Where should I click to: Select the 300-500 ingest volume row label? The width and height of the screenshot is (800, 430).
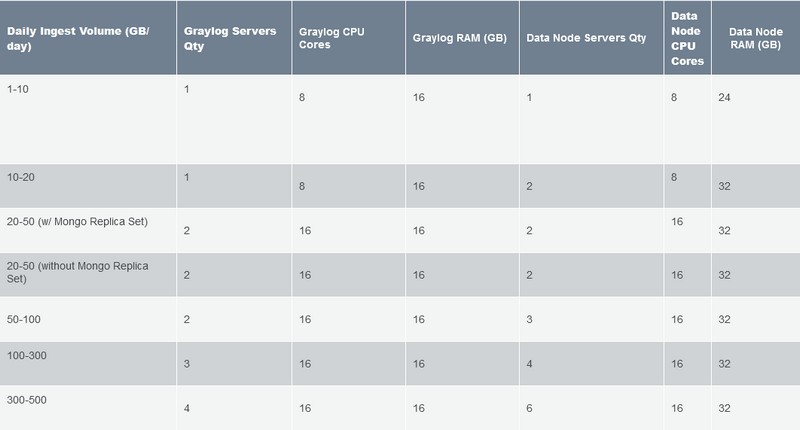(x=29, y=400)
